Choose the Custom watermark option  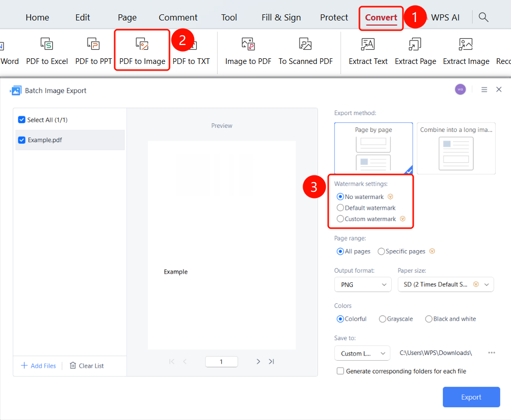pyautogui.click(x=340, y=219)
